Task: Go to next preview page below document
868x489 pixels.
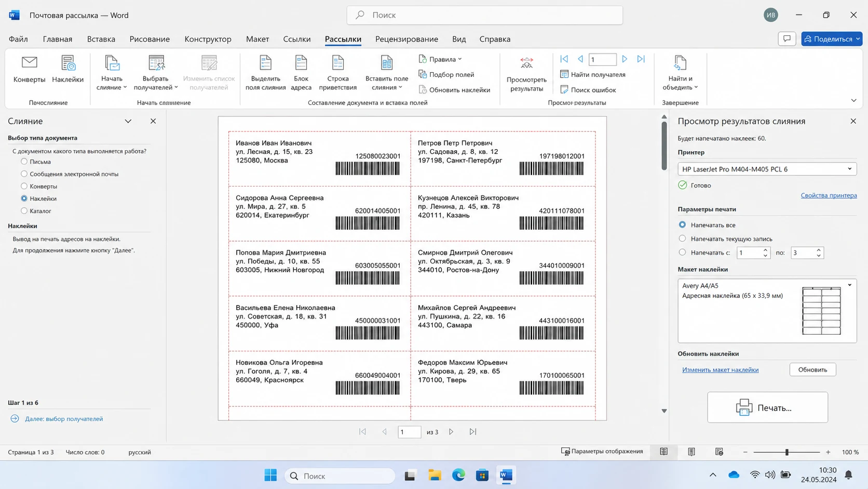Action: point(451,432)
